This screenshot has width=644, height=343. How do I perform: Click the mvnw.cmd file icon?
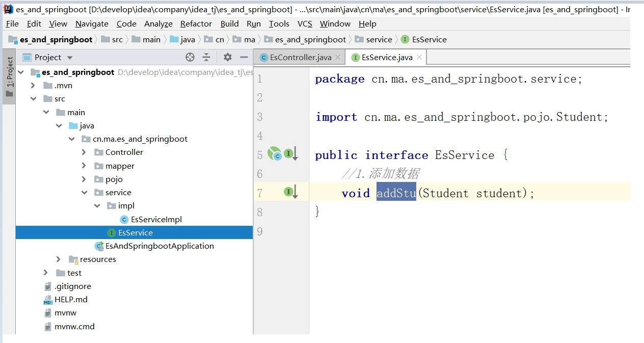48,326
